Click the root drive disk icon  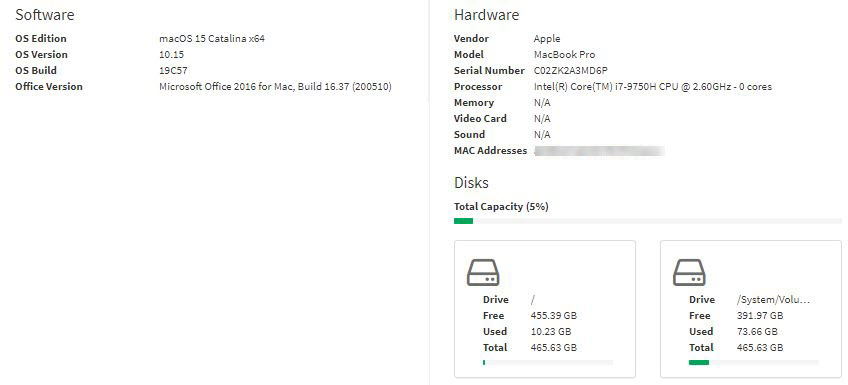pyautogui.click(x=483, y=273)
